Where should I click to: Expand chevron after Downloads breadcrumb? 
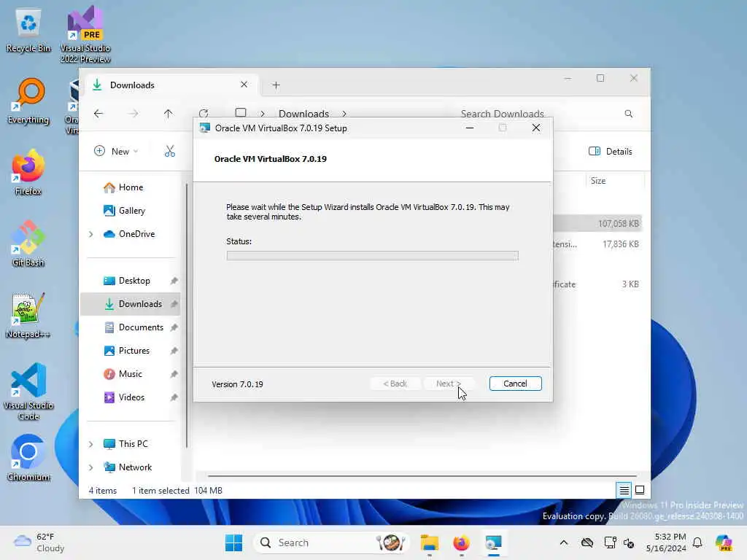click(344, 113)
